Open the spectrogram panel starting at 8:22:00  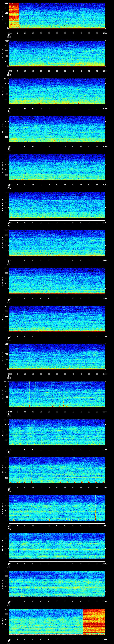(x=57, y=319)
